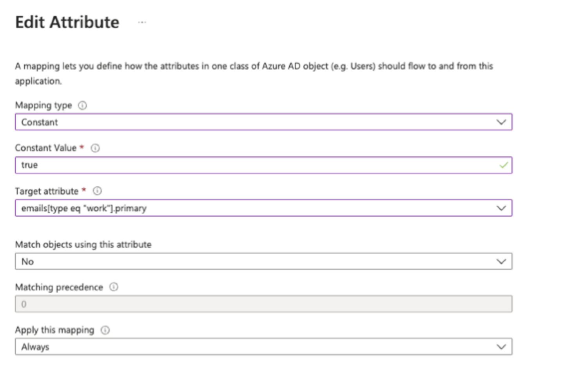This screenshot has height=376, width=588.
Task: Focus the Constant Value field containing true
Action: [x=255, y=165]
